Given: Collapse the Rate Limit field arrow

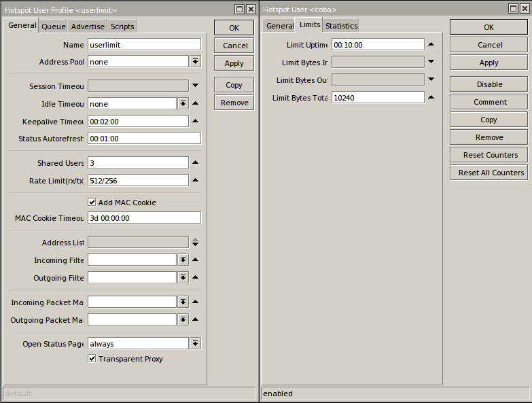Looking at the screenshot, I should 196,180.
